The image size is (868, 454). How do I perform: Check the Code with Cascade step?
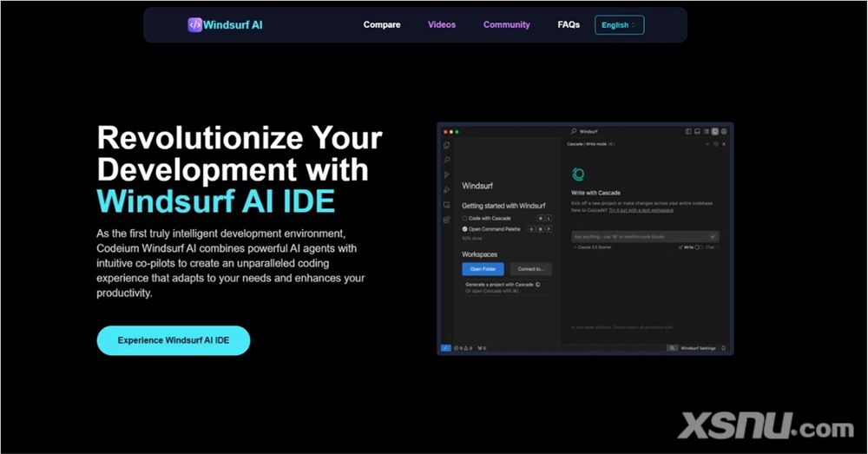coord(465,218)
